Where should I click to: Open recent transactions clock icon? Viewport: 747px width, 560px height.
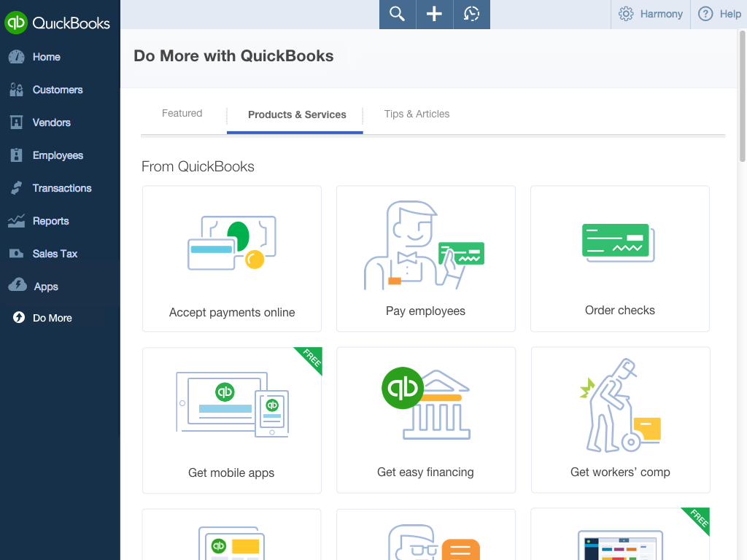pyautogui.click(x=471, y=15)
